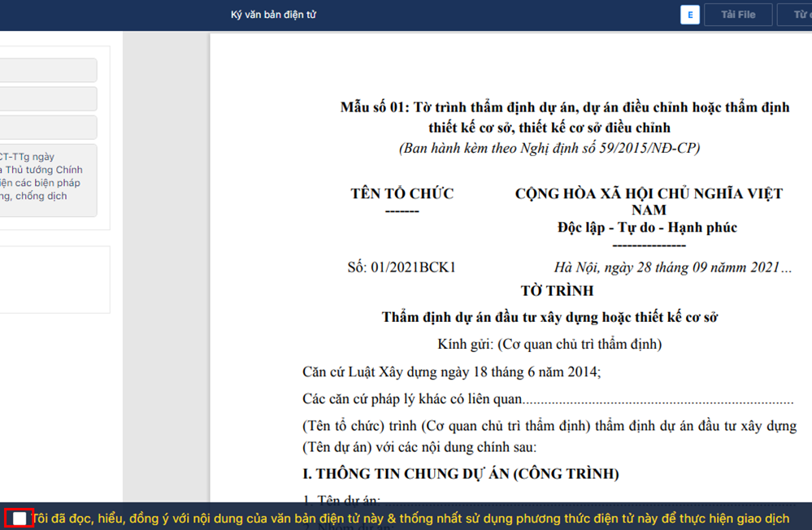Click the Ký văn bản điện tử header title
This screenshot has width=812, height=530.
273,15
